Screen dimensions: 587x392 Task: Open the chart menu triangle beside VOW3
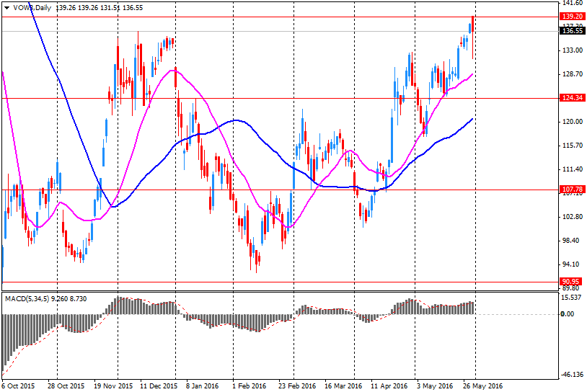click(6, 8)
